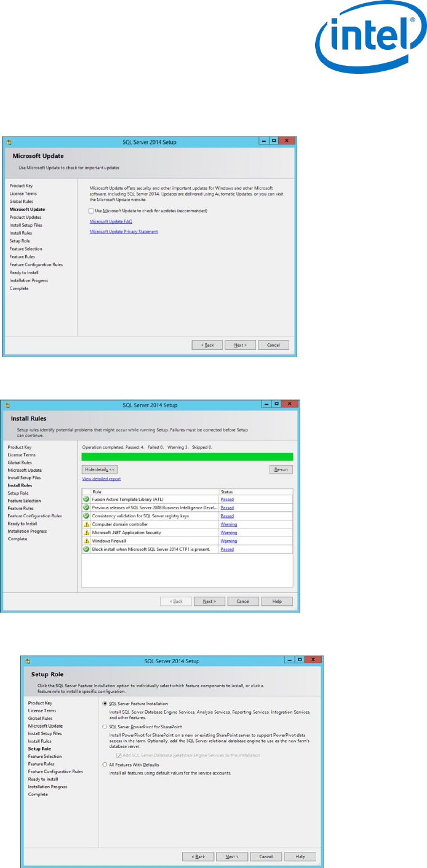Click Help in Setup Role window
The image size is (427, 868).
coord(300,856)
